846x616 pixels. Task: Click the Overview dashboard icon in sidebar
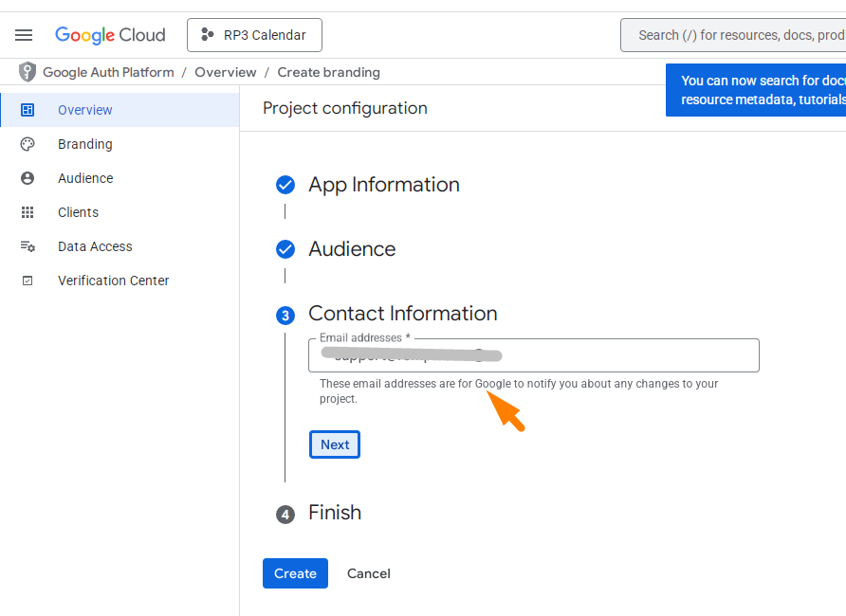[28, 110]
